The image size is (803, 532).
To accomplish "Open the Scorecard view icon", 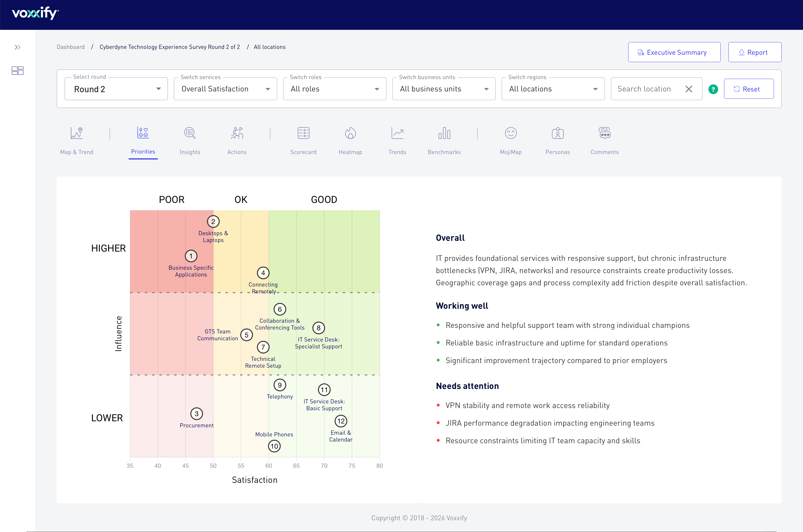I will (x=303, y=133).
